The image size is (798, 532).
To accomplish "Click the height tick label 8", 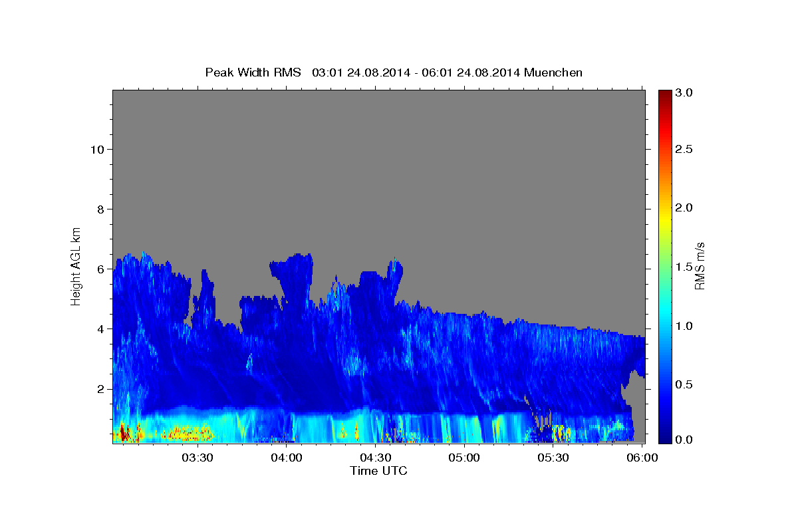I will (x=99, y=209).
